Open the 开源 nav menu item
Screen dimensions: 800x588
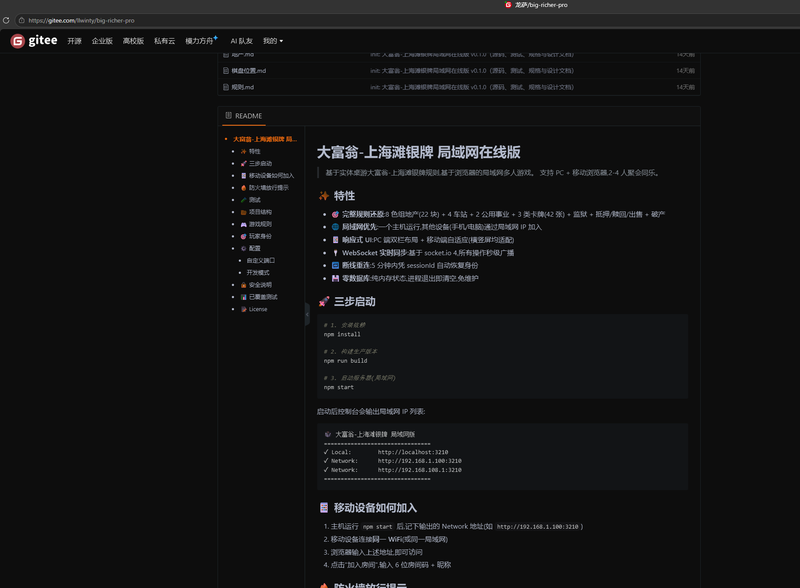[x=74, y=41]
